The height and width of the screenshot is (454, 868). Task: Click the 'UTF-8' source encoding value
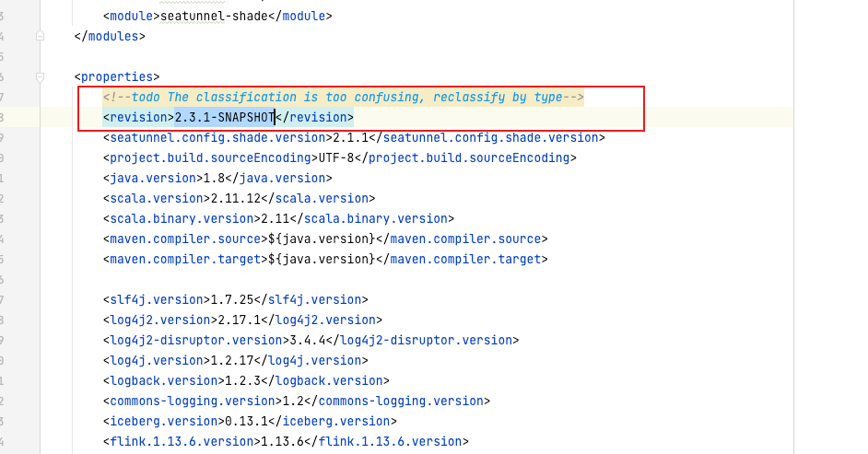[x=336, y=158]
